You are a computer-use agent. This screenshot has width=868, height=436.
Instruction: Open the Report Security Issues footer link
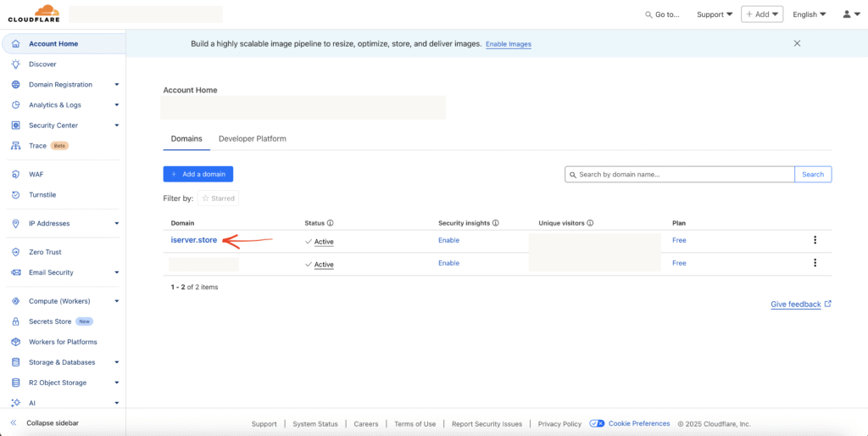point(487,424)
